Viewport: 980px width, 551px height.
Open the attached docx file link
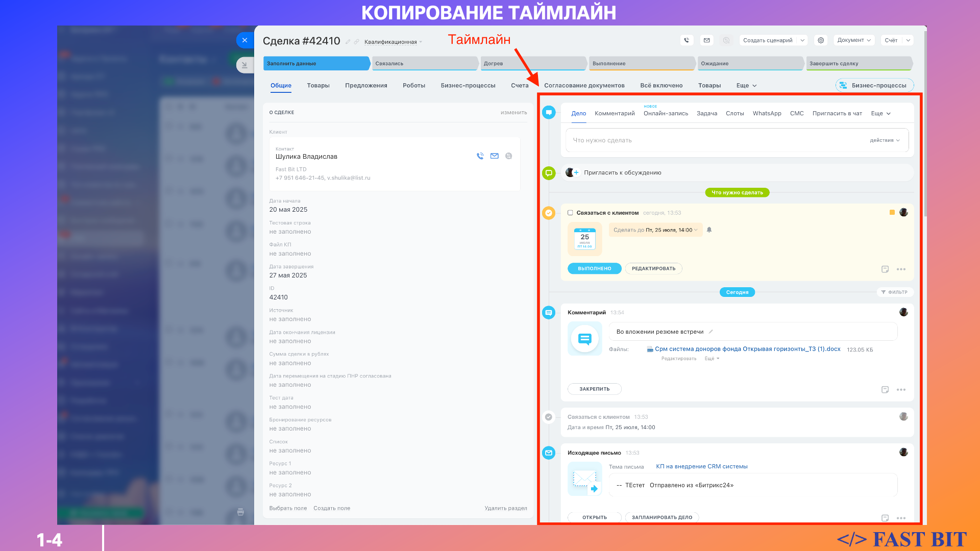(747, 349)
